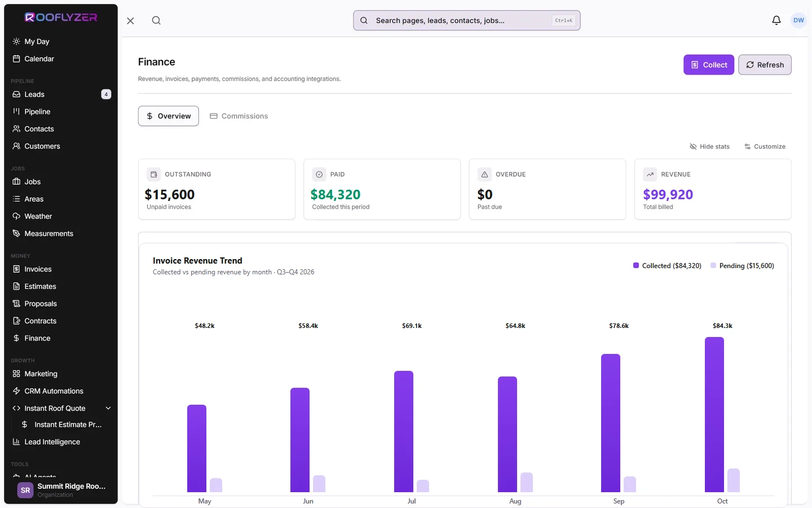Go to Leads with badge 4

[x=61, y=94]
